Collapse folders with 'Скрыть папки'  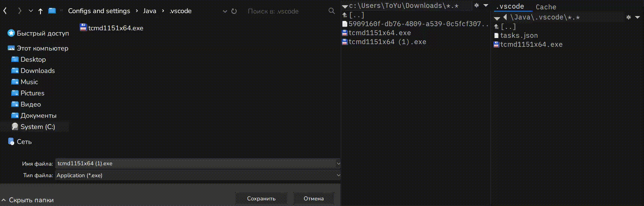pyautogui.click(x=27, y=200)
